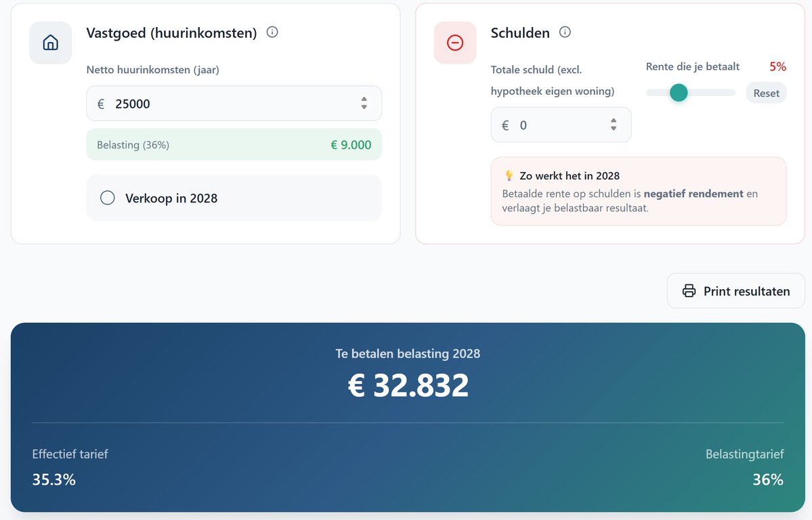812x520 pixels.
Task: Open the info icon next to Schulden
Action: pyautogui.click(x=565, y=32)
